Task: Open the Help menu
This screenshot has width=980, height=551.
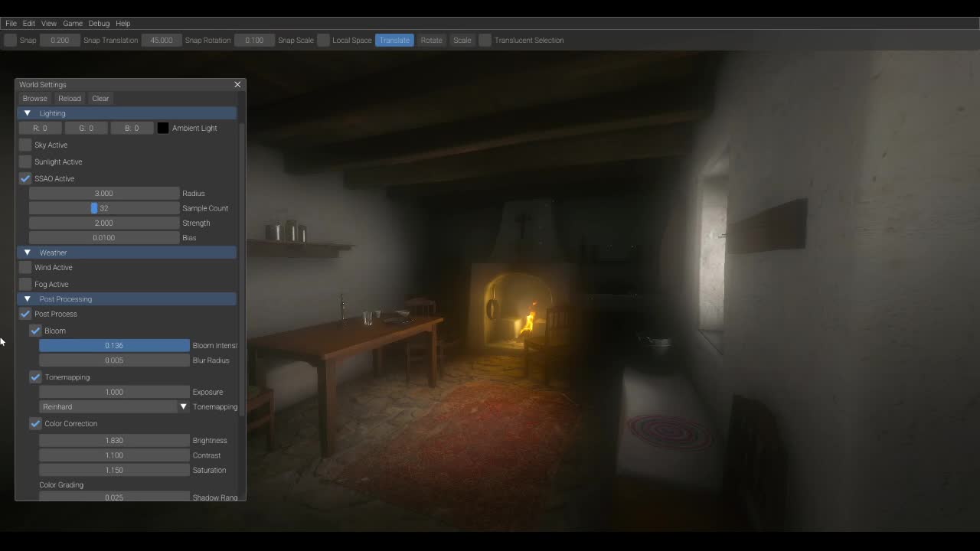Action: tap(122, 24)
